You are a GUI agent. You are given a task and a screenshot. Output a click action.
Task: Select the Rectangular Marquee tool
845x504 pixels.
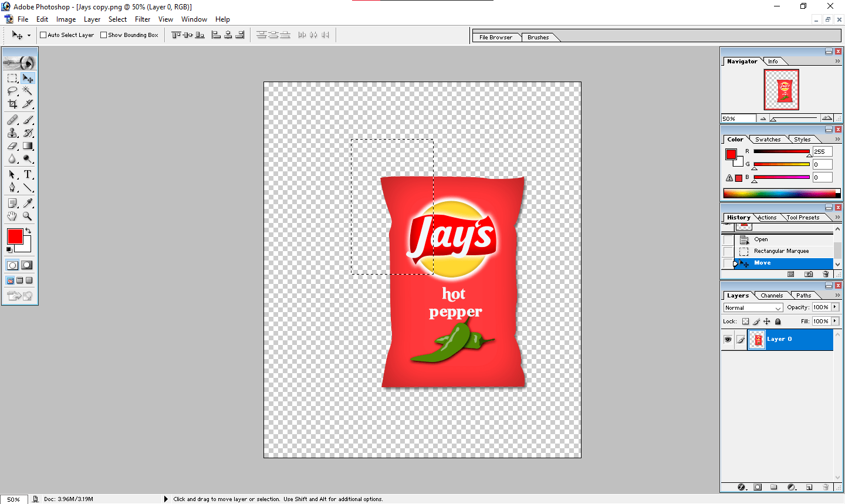coord(12,78)
